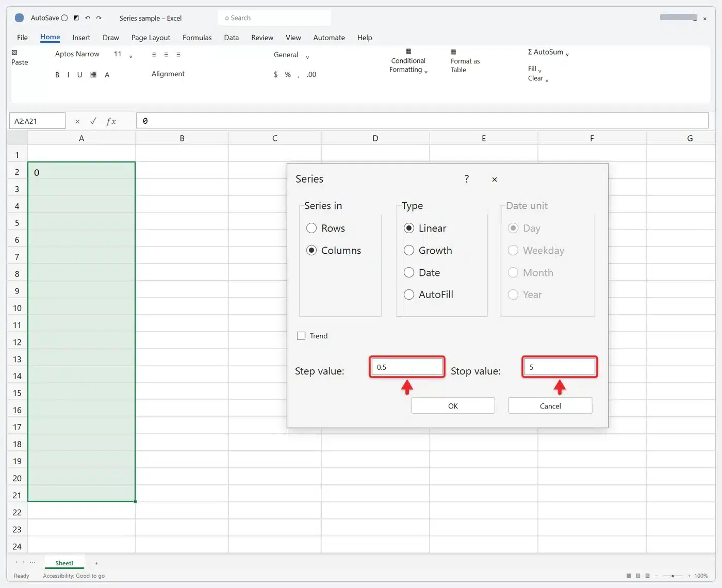The height and width of the screenshot is (588, 722).
Task: Click the Redo arrow
Action: pyautogui.click(x=99, y=18)
